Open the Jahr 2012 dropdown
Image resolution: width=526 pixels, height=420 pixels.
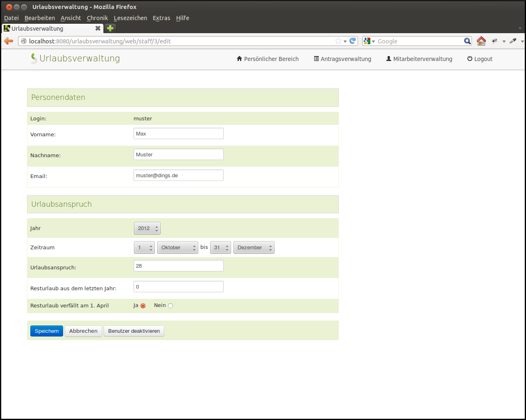147,228
